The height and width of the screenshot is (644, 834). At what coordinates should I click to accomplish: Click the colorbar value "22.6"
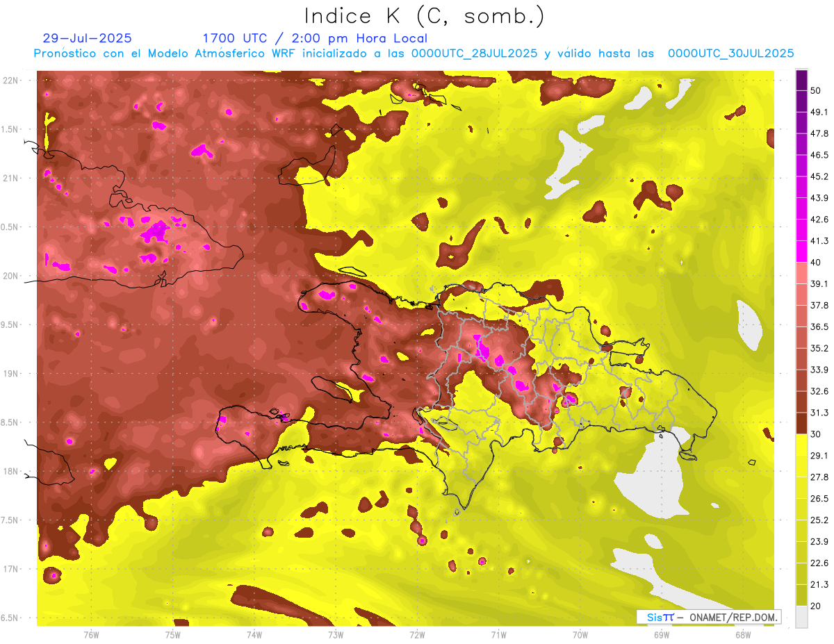point(819,563)
